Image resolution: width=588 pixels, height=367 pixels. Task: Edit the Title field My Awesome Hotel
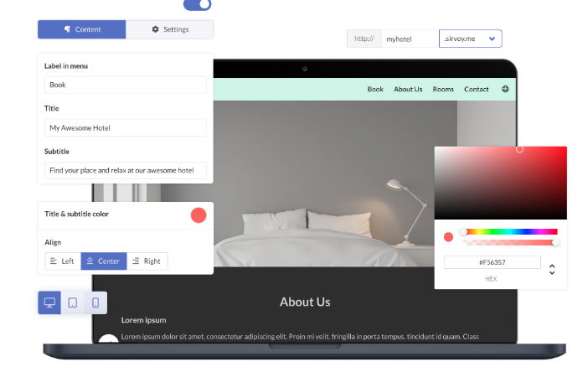coord(126,127)
